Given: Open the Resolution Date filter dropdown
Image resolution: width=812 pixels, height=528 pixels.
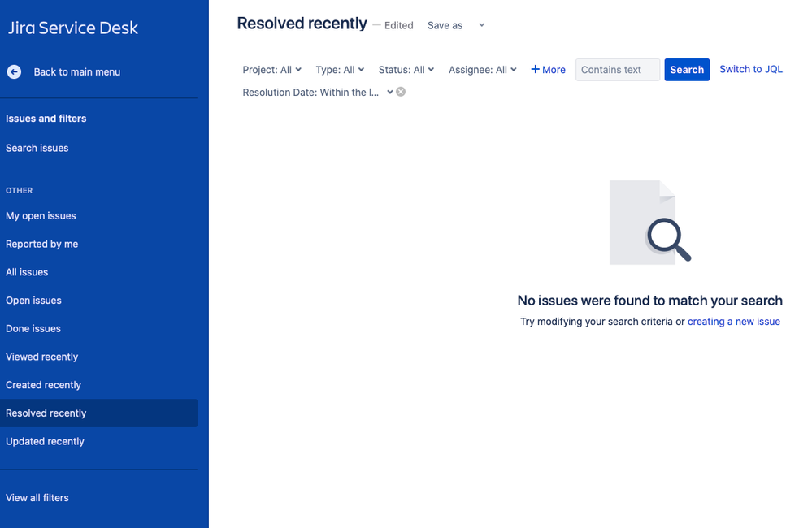Looking at the screenshot, I should point(318,92).
